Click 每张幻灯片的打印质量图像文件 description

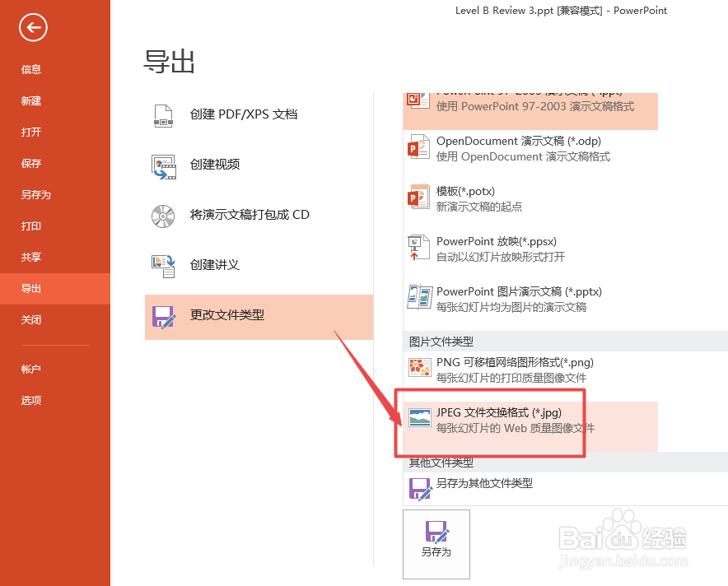click(x=511, y=378)
